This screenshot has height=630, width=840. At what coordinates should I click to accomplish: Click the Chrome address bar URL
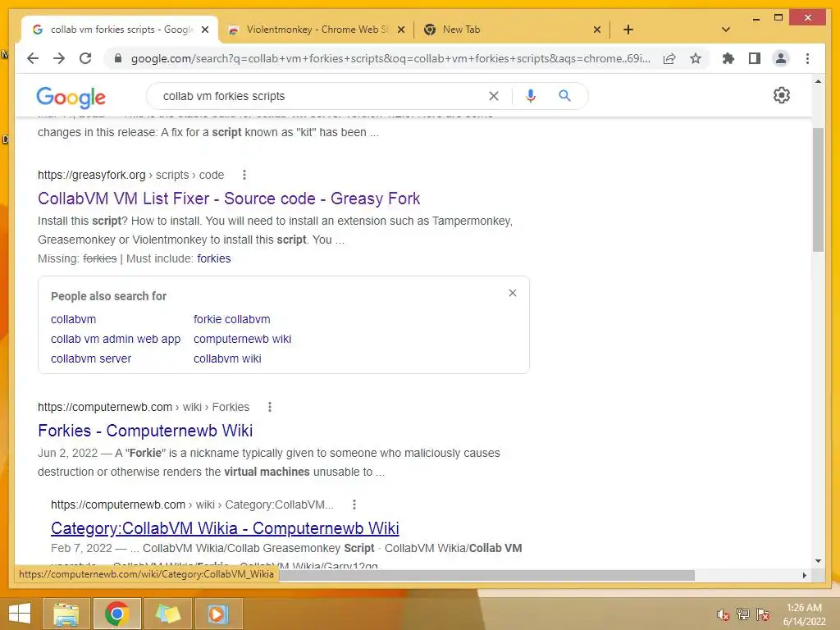click(x=390, y=58)
